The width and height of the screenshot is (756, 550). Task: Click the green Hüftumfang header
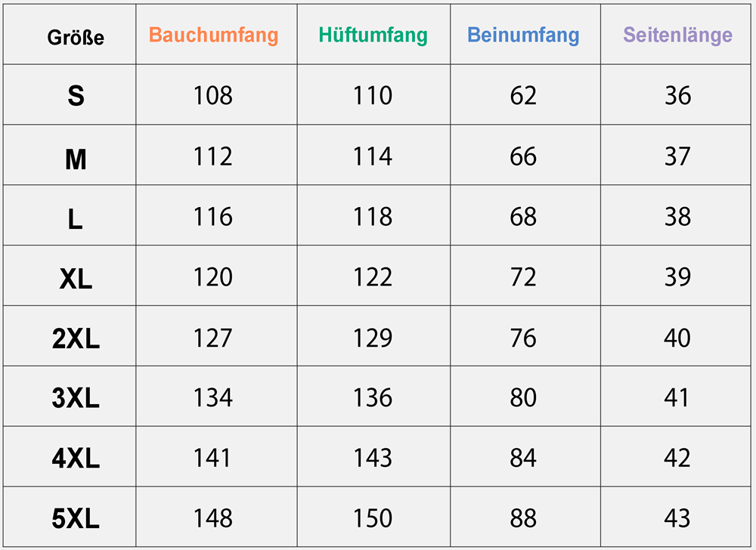click(x=373, y=36)
